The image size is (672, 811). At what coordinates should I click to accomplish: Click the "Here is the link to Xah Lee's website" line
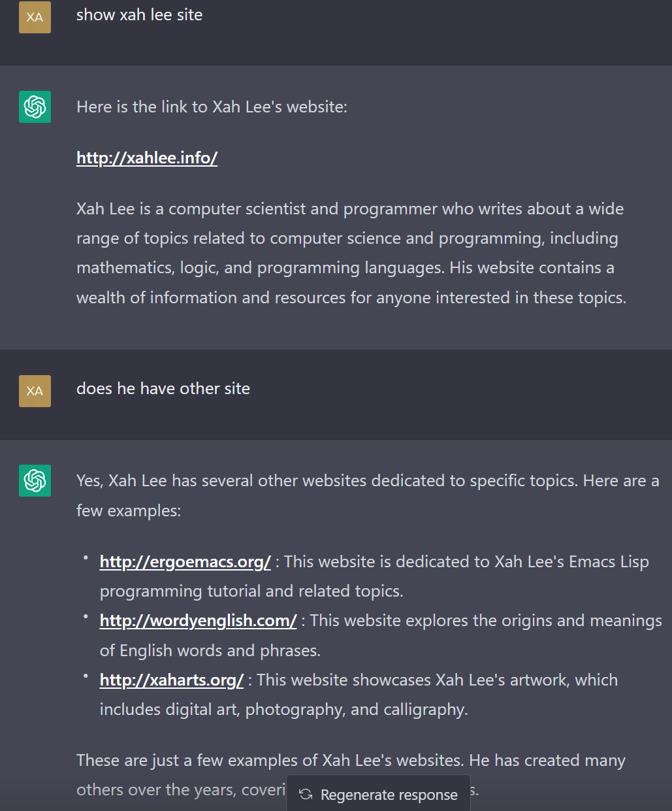tap(212, 107)
